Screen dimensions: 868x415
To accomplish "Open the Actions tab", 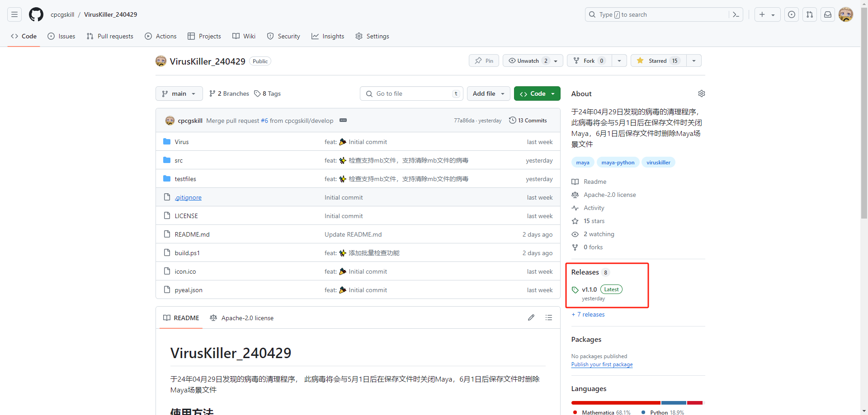I will click(160, 36).
